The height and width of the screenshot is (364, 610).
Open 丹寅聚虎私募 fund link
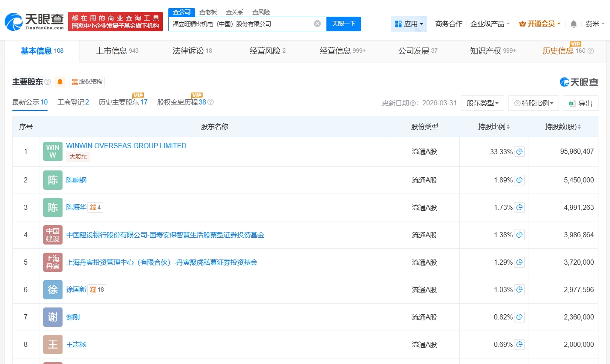162,263
